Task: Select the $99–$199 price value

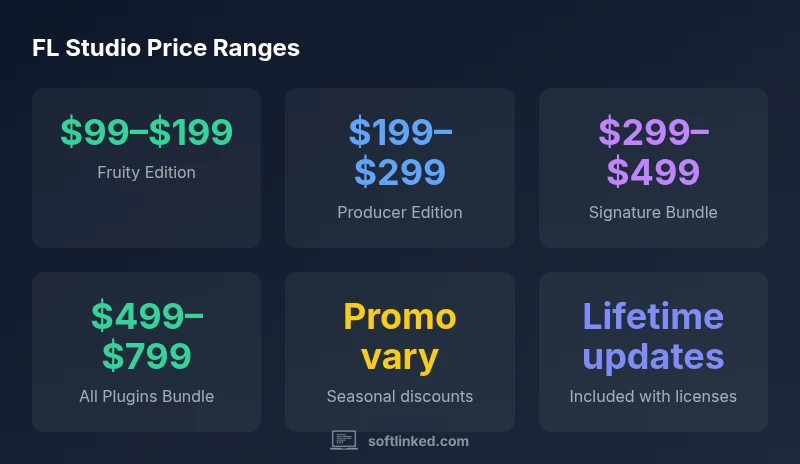Action: (x=146, y=132)
